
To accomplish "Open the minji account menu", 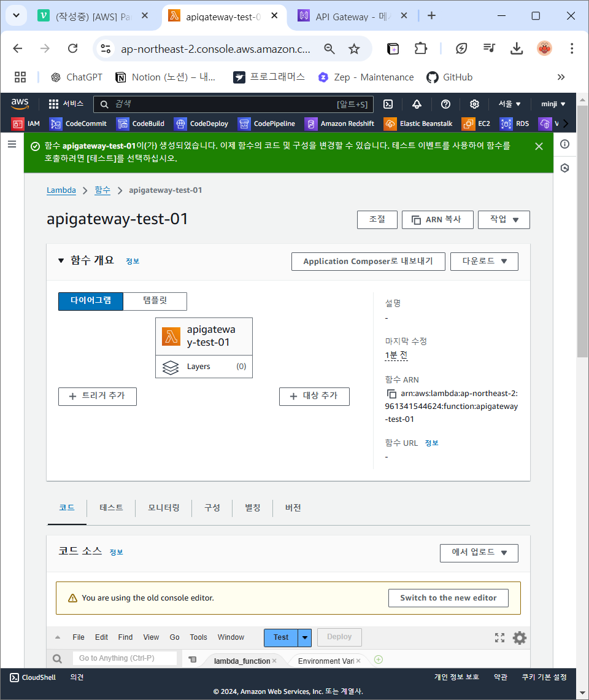I will pos(553,104).
